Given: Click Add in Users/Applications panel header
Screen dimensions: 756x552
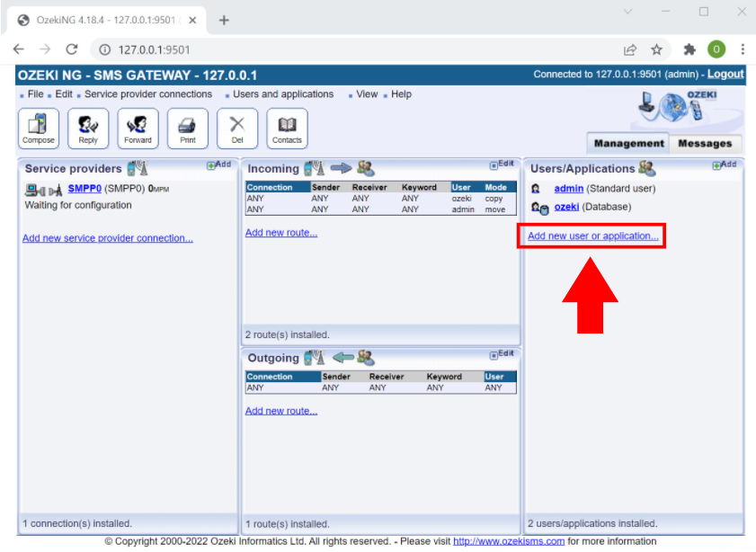Looking at the screenshot, I should coord(725,165).
